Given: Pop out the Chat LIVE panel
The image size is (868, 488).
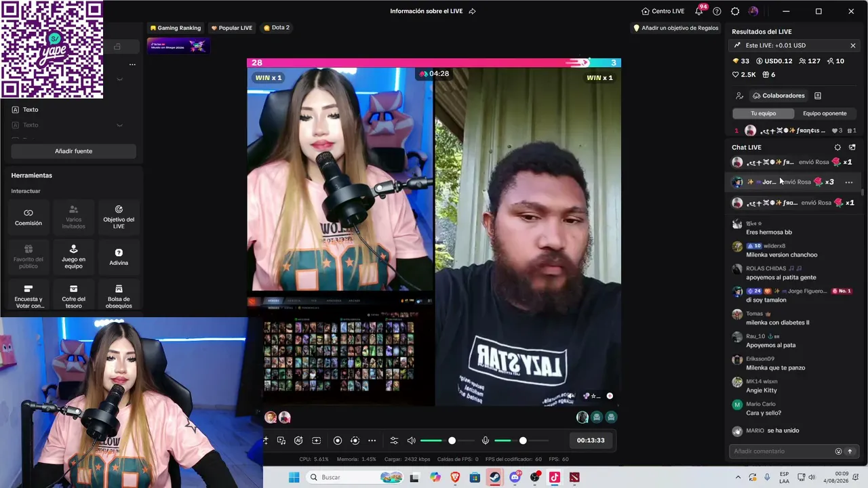Looking at the screenshot, I should point(852,147).
